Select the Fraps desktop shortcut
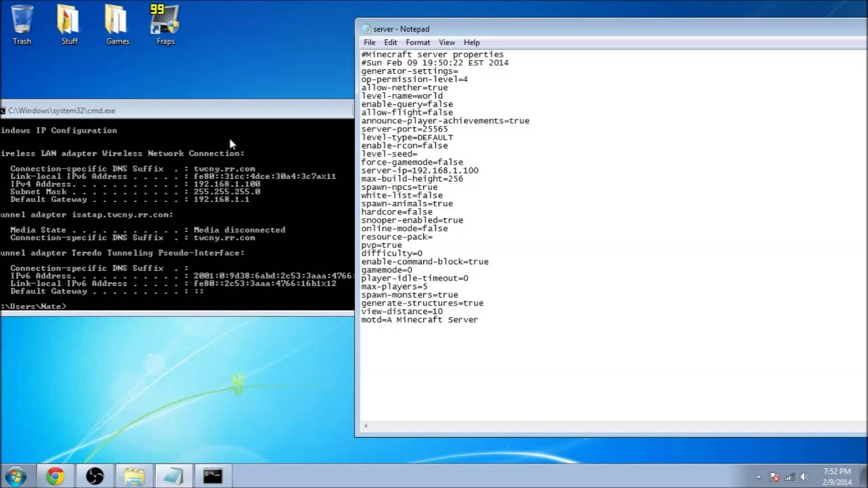868x488 pixels. [165, 25]
